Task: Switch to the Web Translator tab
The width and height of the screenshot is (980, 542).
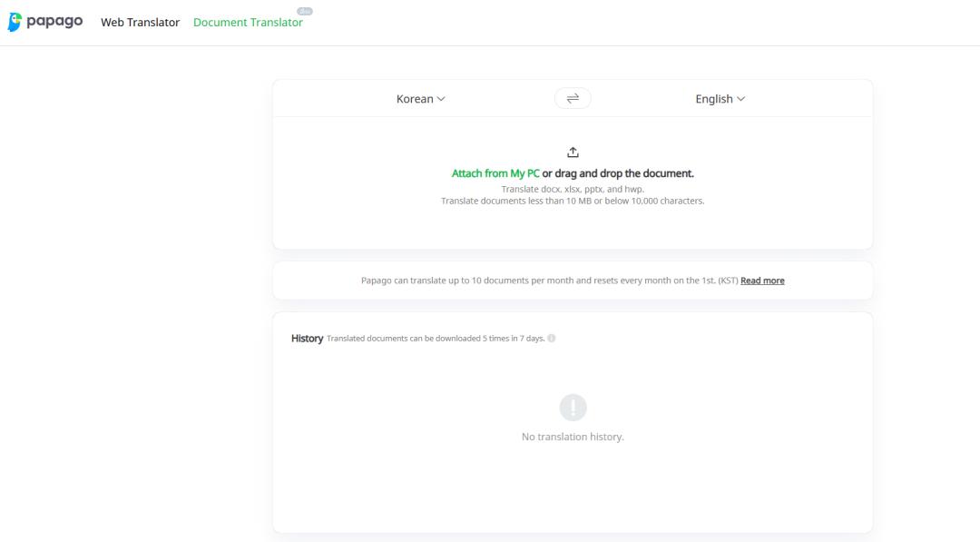Action: click(140, 22)
